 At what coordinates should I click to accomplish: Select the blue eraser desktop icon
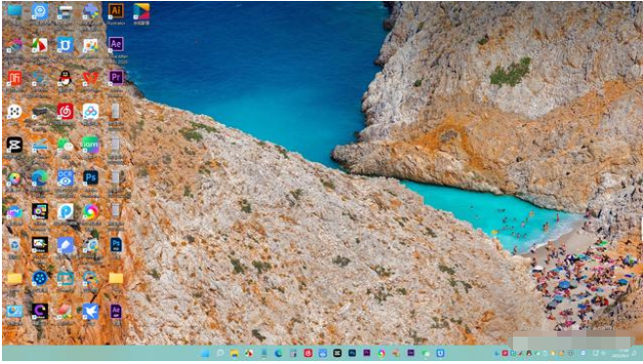65,245
